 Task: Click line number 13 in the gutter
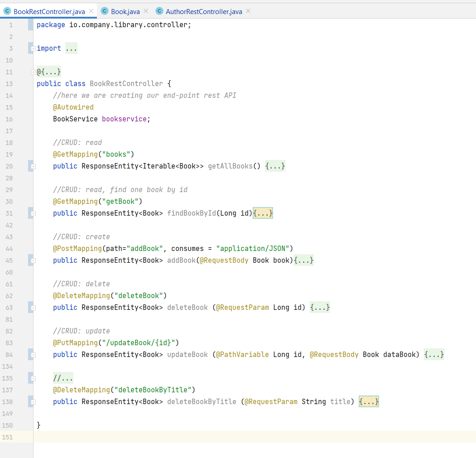[x=9, y=84]
